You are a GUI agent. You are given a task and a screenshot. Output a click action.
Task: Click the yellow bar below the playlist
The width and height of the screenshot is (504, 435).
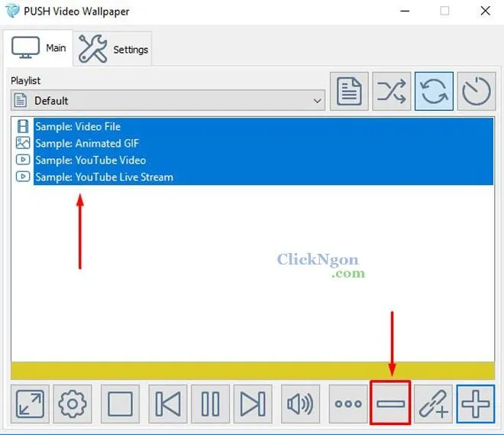click(x=253, y=371)
